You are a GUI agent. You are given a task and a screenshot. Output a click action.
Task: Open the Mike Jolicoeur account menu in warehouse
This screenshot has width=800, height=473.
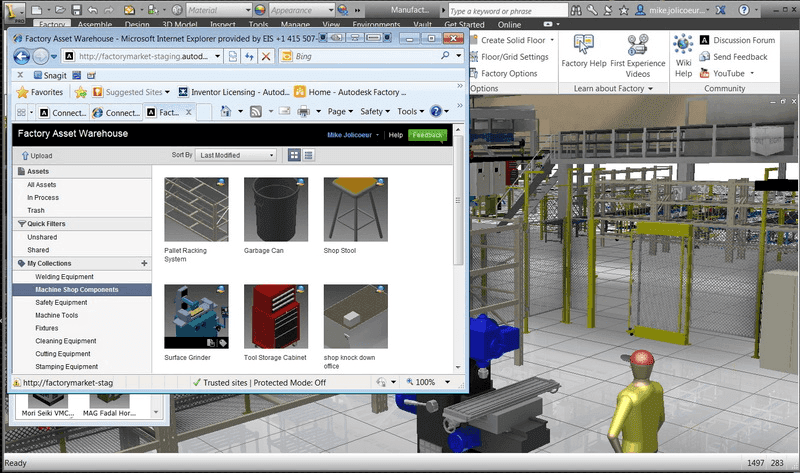click(353, 135)
